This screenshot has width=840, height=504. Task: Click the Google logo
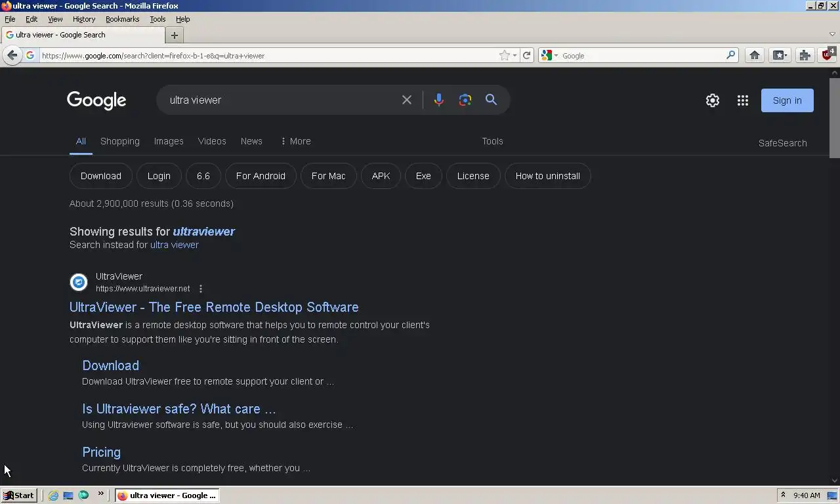96,100
